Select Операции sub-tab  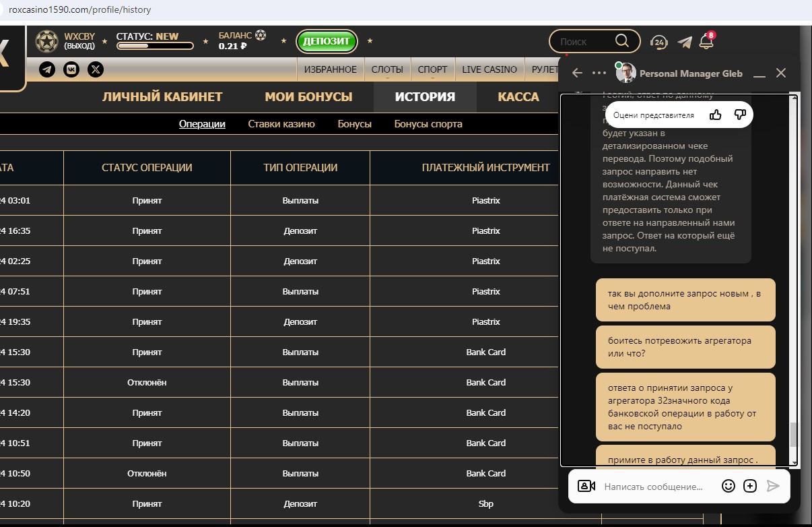click(x=202, y=124)
